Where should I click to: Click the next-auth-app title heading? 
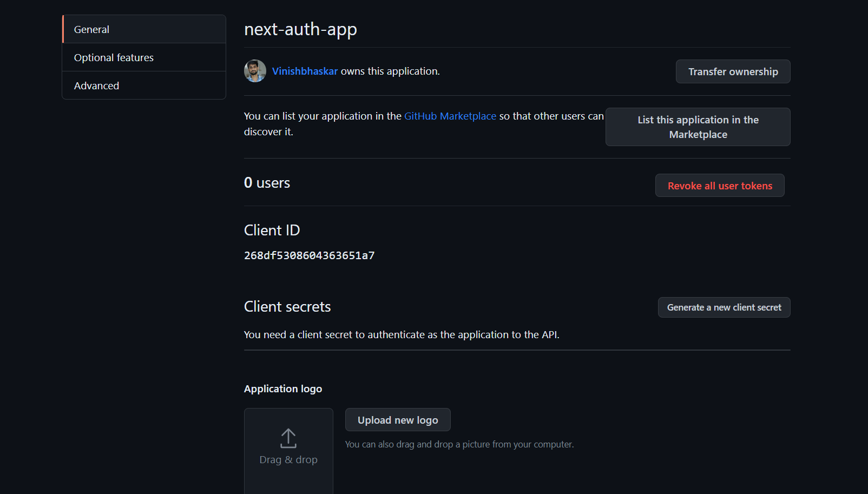300,29
